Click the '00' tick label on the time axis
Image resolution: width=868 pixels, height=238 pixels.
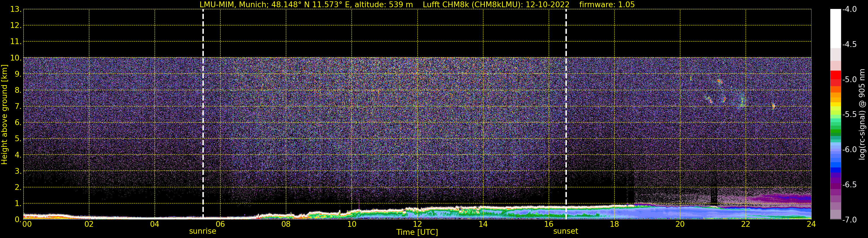pyautogui.click(x=27, y=224)
